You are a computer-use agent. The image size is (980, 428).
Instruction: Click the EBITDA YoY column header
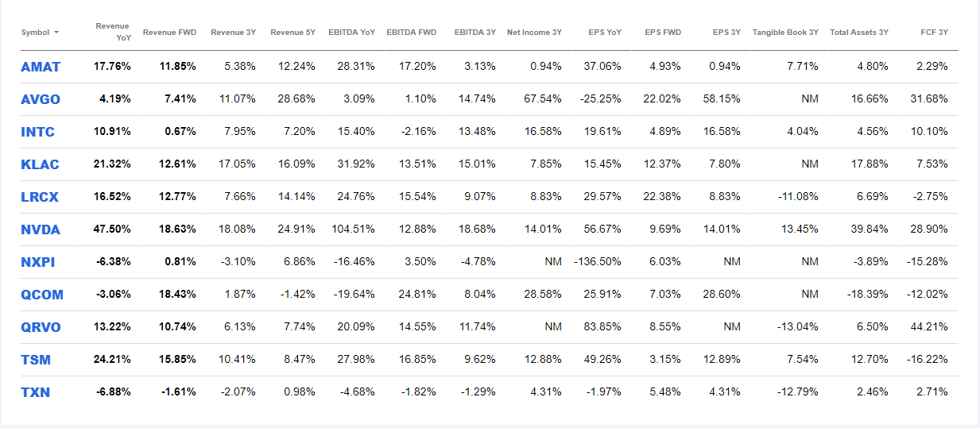(351, 33)
